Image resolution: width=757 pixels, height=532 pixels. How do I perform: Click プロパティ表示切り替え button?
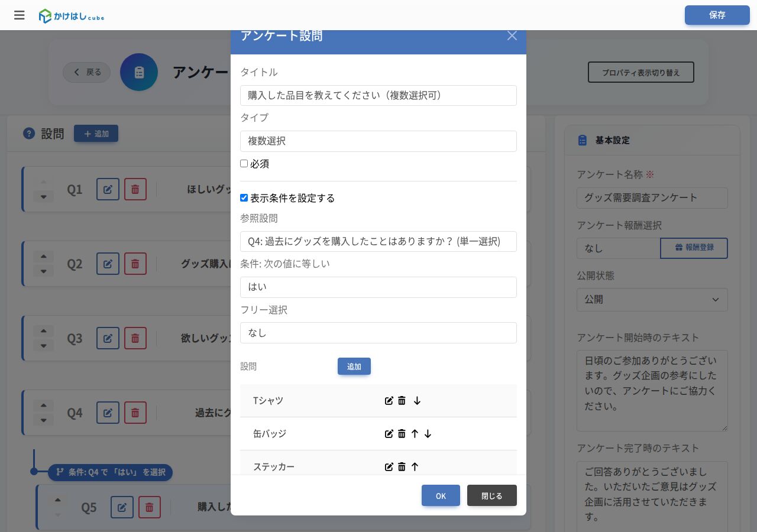point(641,73)
